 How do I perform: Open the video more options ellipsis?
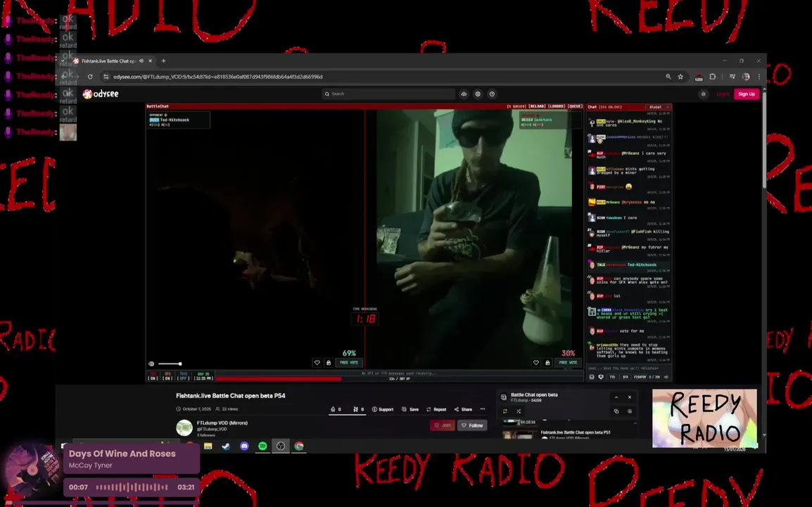[483, 409]
